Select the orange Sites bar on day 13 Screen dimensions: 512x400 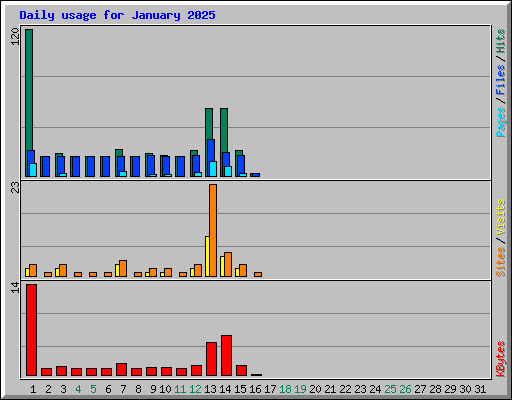point(213,230)
